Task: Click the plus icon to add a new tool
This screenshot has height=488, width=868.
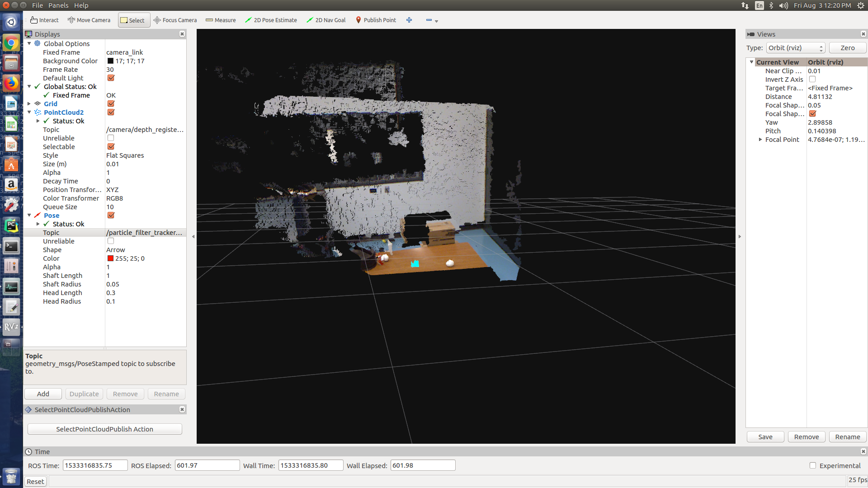Action: tap(409, 20)
